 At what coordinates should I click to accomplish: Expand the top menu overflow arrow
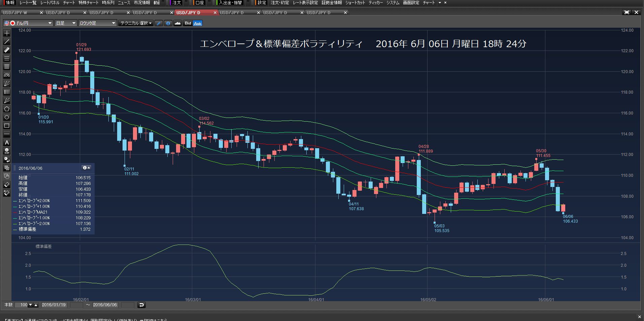(x=440, y=3)
